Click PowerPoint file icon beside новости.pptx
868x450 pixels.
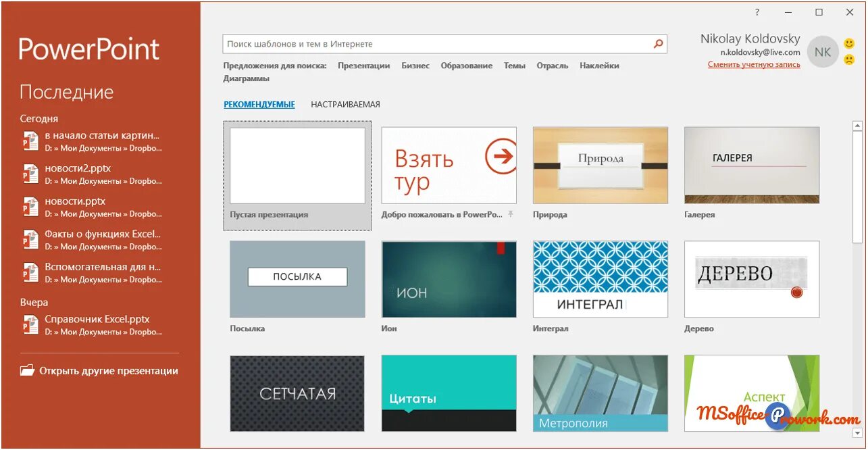(30, 207)
